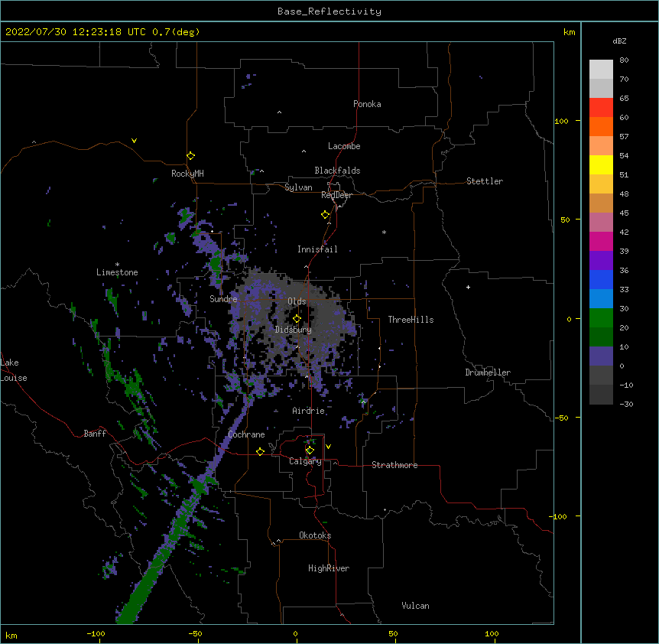The width and height of the screenshot is (659, 644).
Task: Click the Lake Louise label
Action: click(x=14, y=370)
